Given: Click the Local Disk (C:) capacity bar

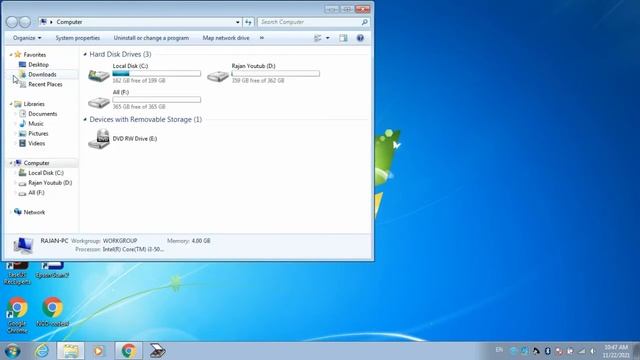Looking at the screenshot, I should click(157, 73).
